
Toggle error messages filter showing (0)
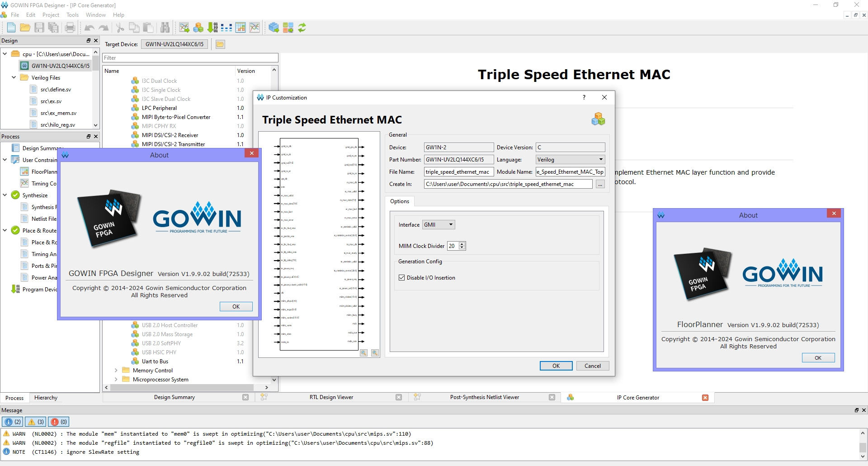pos(59,422)
